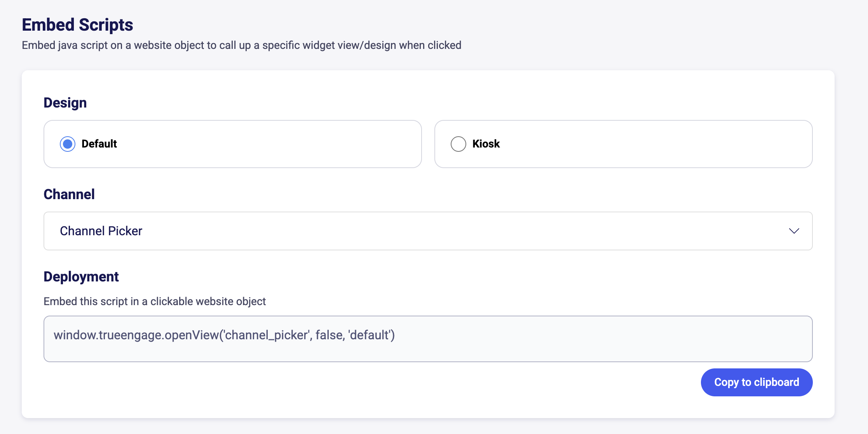Click the Deployment section heading
The height and width of the screenshot is (434, 868).
coord(81,277)
